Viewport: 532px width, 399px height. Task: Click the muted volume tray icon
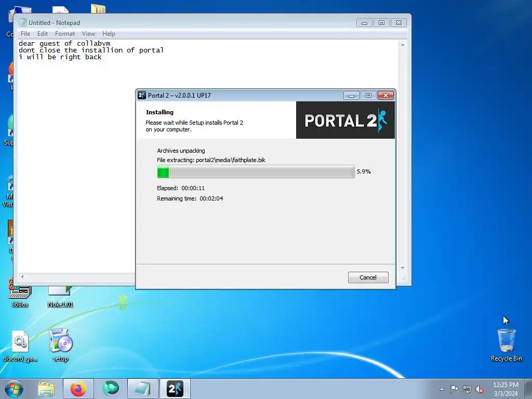(x=480, y=389)
